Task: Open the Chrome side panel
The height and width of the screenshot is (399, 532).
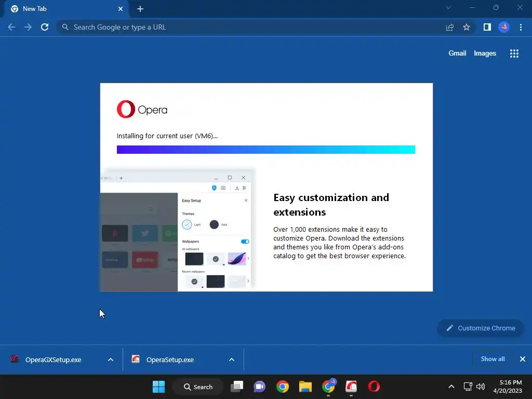Action: coord(487,27)
